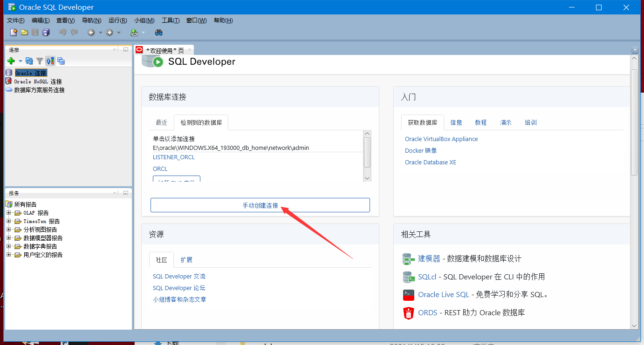Open dropdown beside green plus icon

[21, 61]
